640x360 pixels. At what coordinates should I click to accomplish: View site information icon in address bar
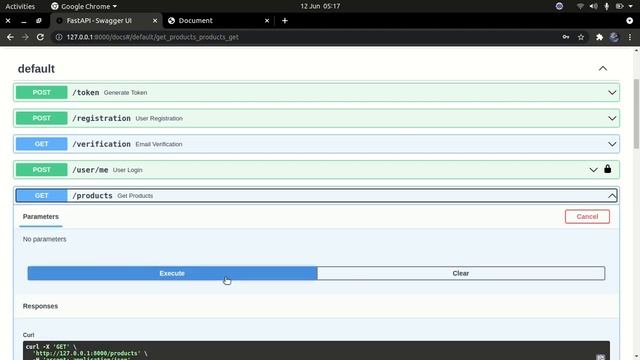pyautogui.click(x=59, y=37)
